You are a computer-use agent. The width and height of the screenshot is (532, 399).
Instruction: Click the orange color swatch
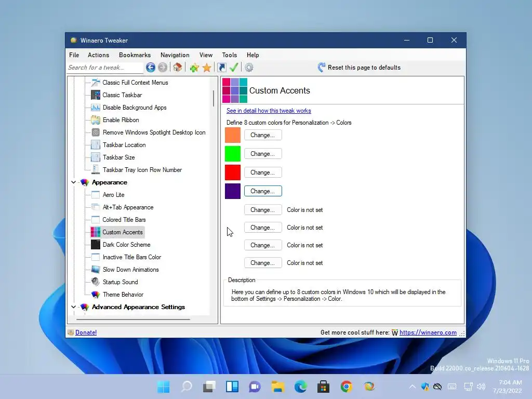click(233, 135)
